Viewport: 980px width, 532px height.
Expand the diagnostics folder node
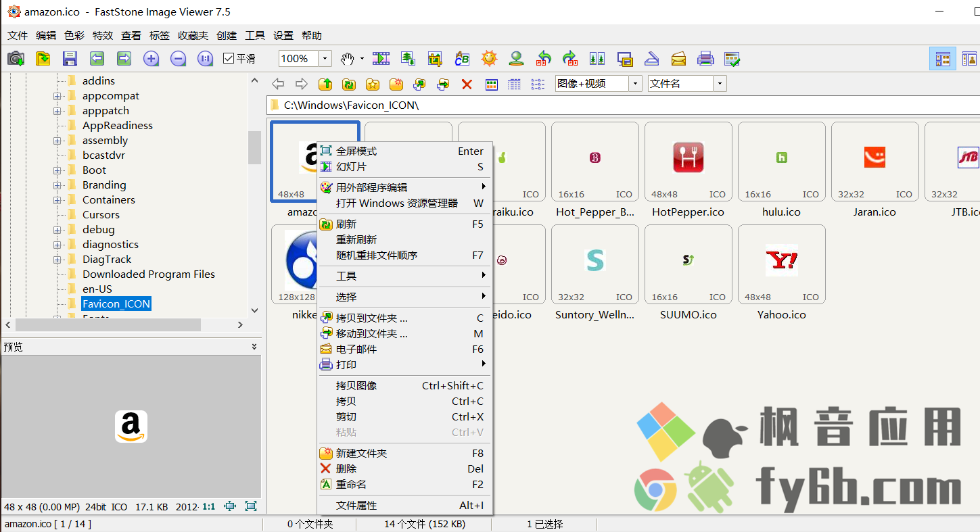pos(57,245)
